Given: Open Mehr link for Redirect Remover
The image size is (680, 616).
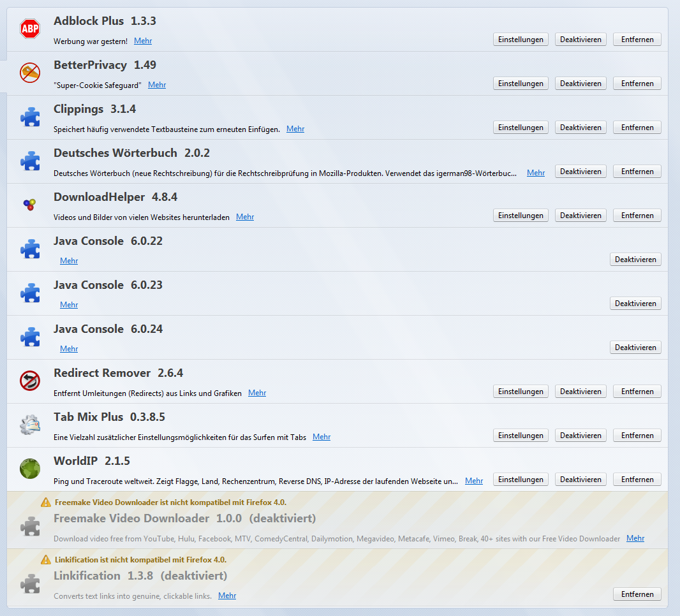Looking at the screenshot, I should (x=257, y=393).
